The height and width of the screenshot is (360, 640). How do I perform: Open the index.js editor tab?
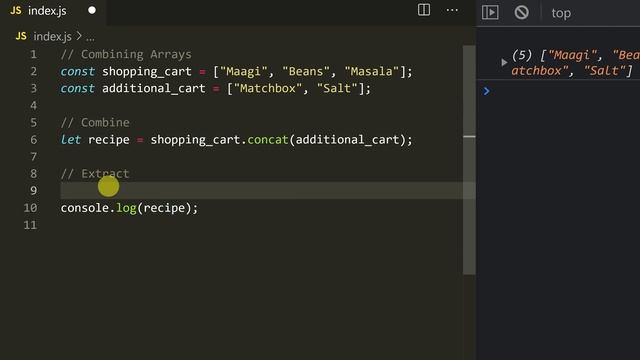(47, 11)
